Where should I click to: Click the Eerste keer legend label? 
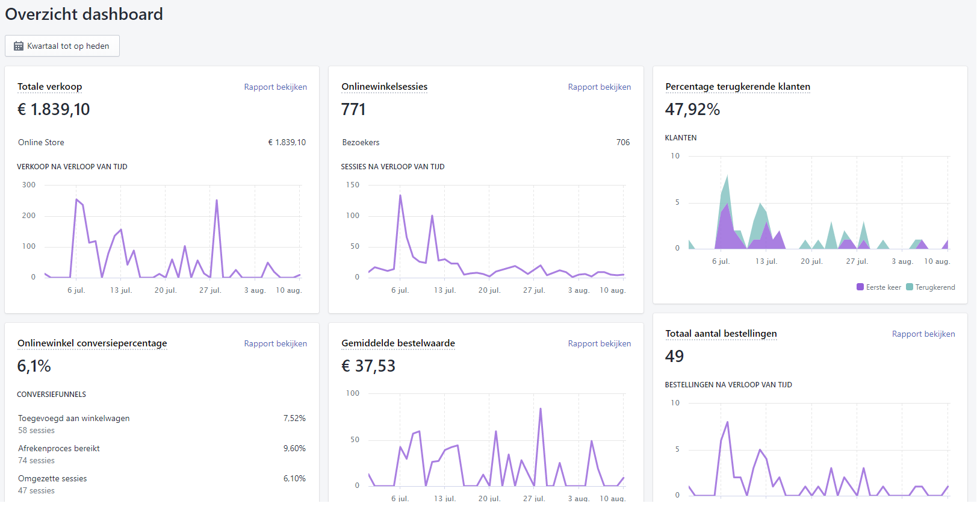click(884, 287)
